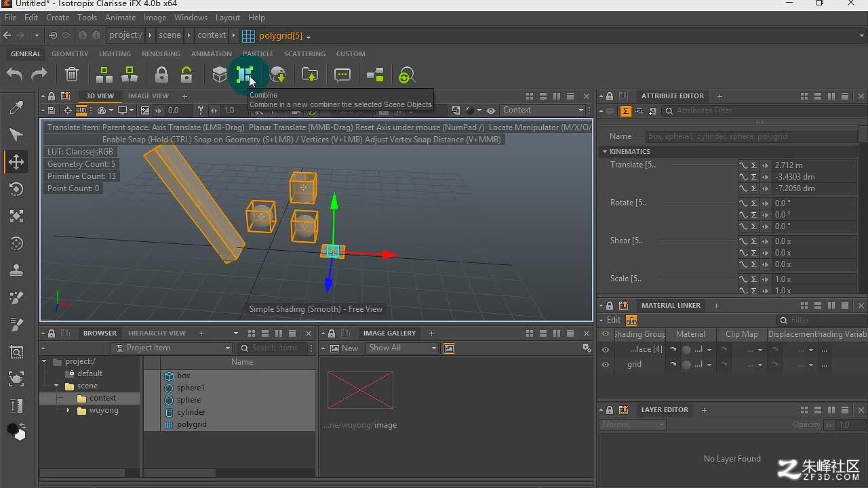Click the 'scene' breadcrumb path segment
The height and width of the screenshot is (488, 868).
pos(170,35)
